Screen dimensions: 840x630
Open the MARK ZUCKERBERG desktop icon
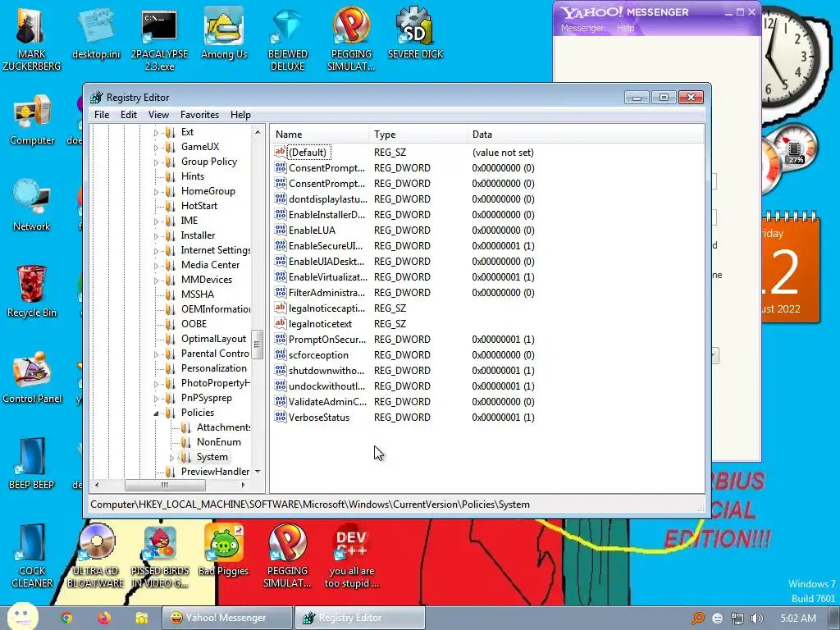(x=31, y=39)
